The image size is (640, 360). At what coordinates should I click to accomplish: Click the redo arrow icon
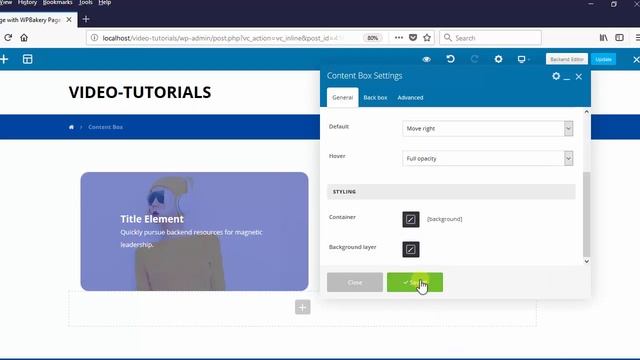(x=474, y=59)
